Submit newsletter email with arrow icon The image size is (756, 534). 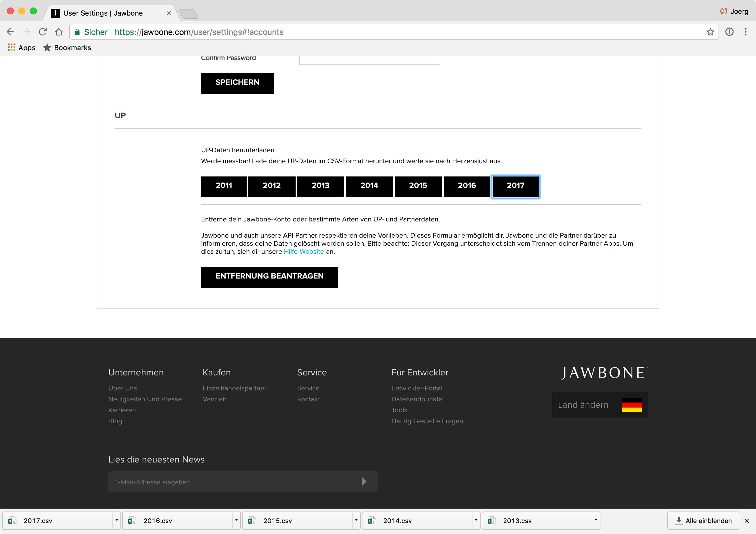(x=364, y=482)
